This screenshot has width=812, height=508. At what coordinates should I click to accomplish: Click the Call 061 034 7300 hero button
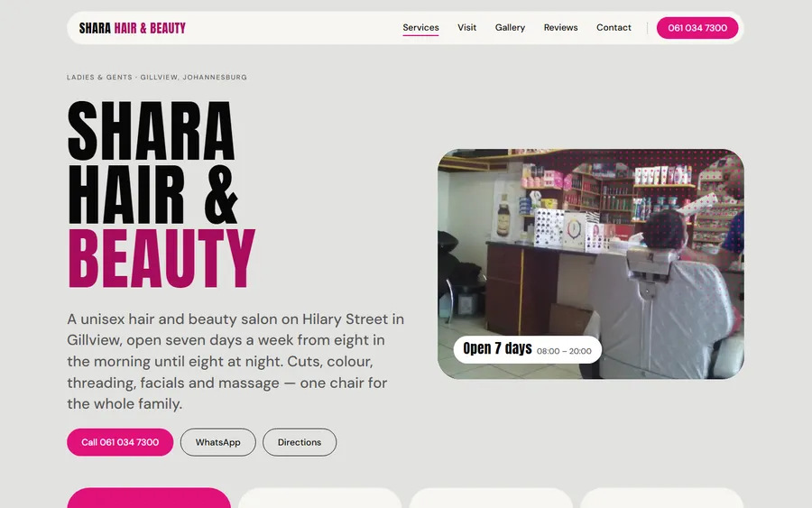[120, 442]
